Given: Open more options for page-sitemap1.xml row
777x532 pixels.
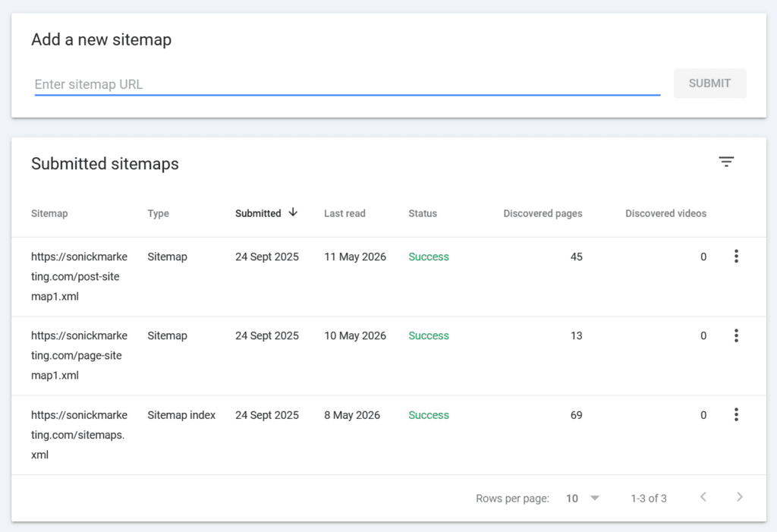Looking at the screenshot, I should [736, 335].
